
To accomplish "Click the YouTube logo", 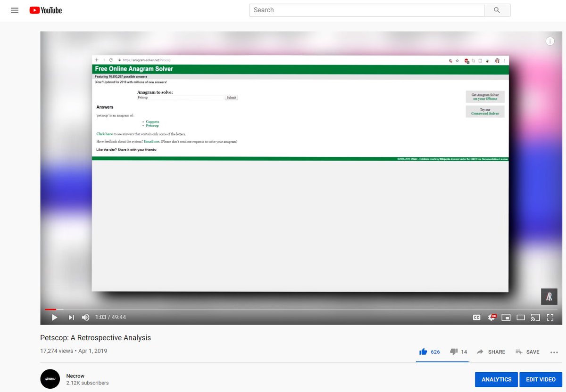I will (x=45, y=10).
